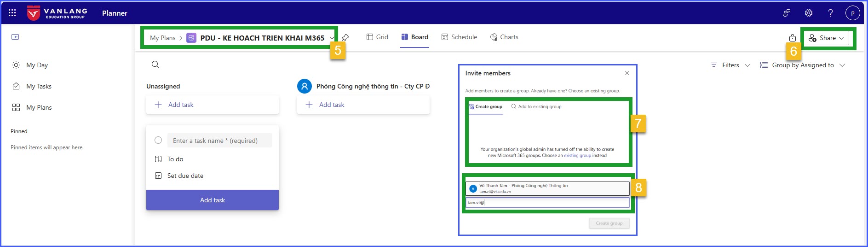Open the Share dropdown
This screenshot has height=247, width=868.
pos(827,38)
